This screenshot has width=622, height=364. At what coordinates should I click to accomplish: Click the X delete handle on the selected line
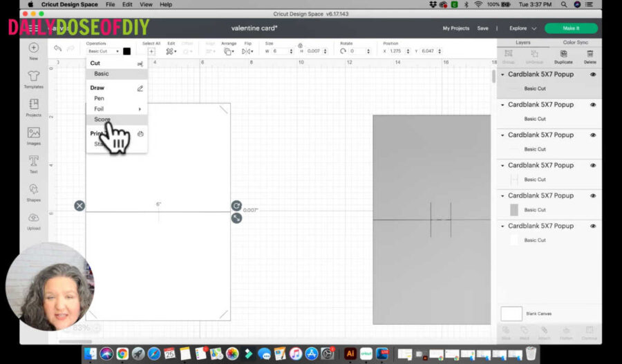79,205
